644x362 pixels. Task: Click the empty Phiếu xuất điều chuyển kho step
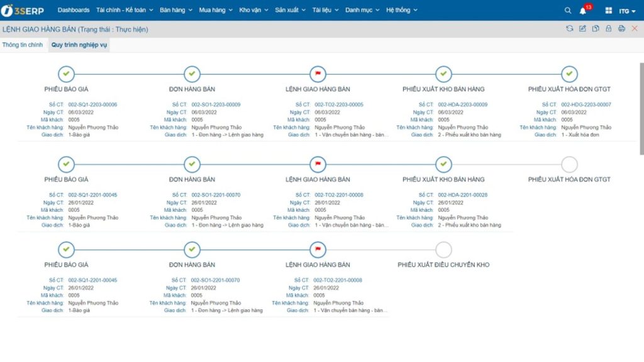click(443, 250)
